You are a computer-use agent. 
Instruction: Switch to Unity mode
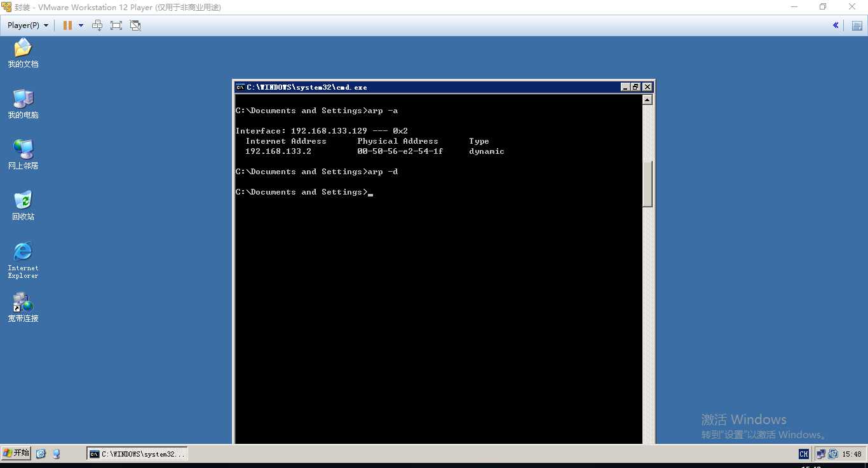(135, 25)
